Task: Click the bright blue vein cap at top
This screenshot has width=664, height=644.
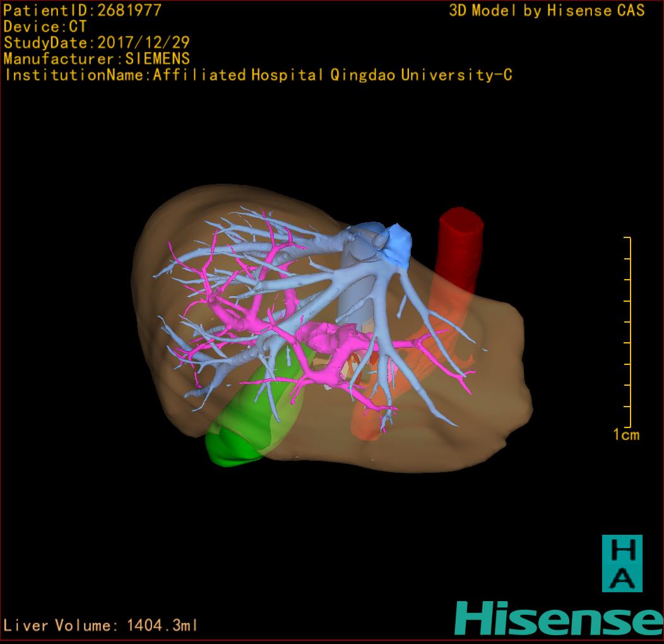Action: (x=396, y=242)
